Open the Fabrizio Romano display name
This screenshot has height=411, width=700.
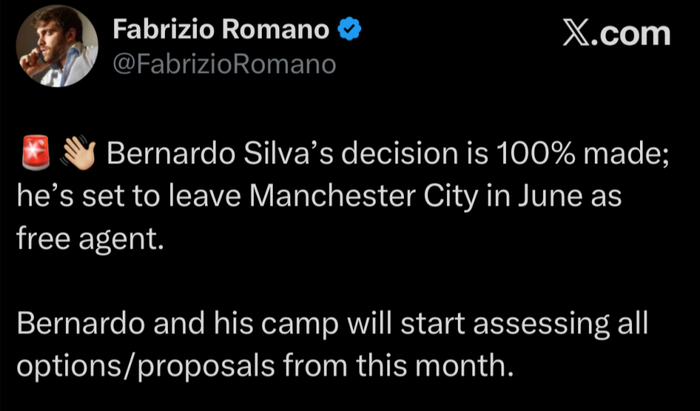point(221,30)
